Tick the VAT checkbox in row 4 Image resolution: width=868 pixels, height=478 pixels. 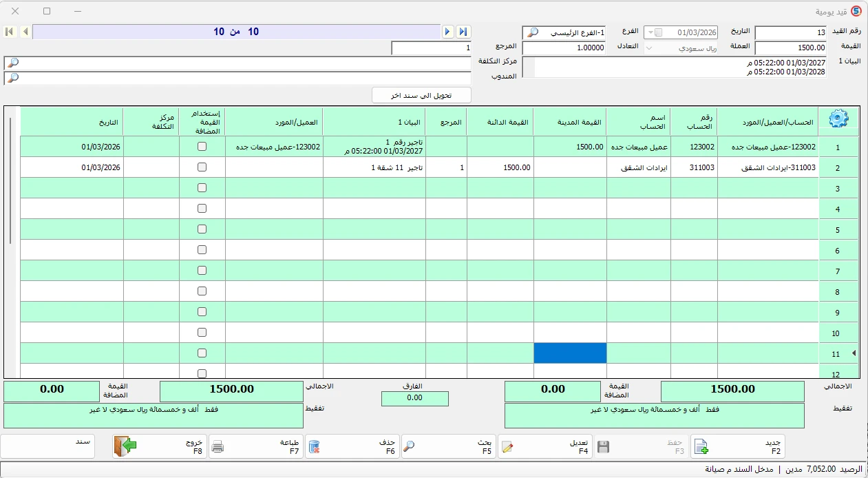point(202,209)
